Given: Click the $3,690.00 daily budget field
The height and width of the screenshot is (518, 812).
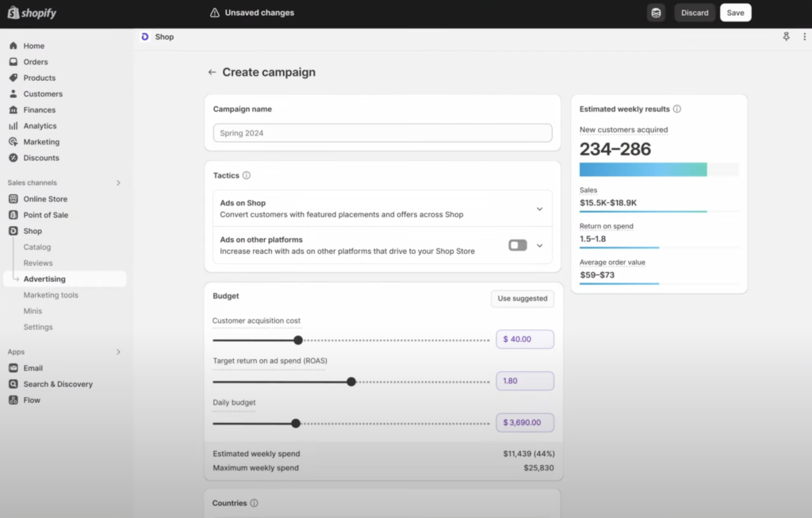Looking at the screenshot, I should click(525, 422).
